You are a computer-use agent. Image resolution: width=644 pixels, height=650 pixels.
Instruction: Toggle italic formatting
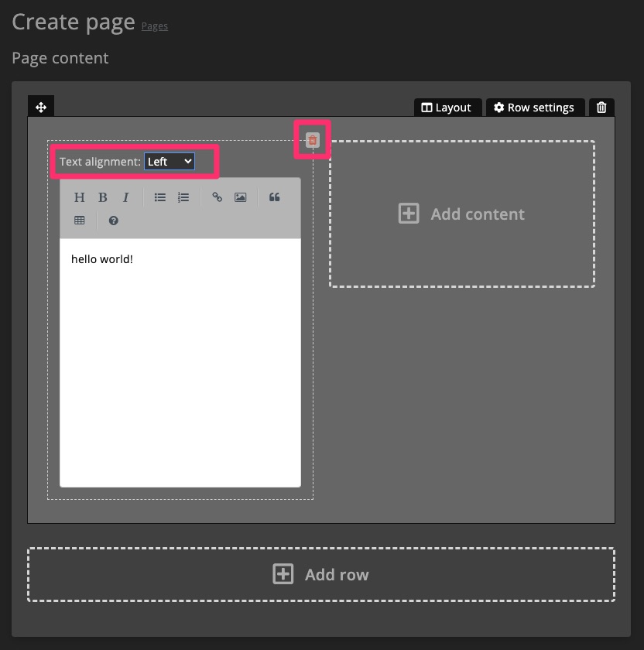coord(125,197)
